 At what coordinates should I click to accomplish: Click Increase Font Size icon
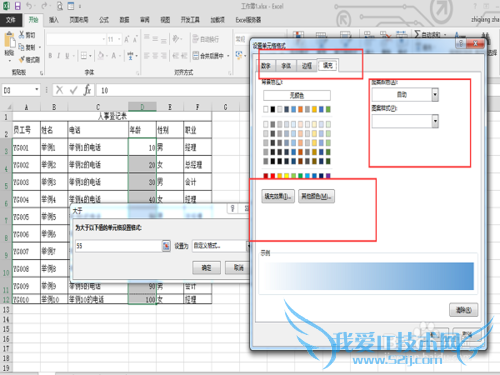[x=127, y=39]
